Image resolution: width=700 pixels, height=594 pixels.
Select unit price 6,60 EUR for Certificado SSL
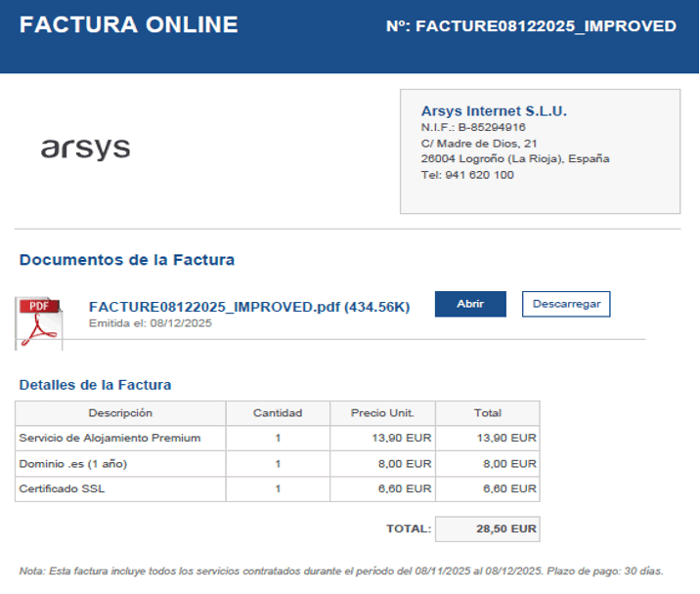(382, 489)
